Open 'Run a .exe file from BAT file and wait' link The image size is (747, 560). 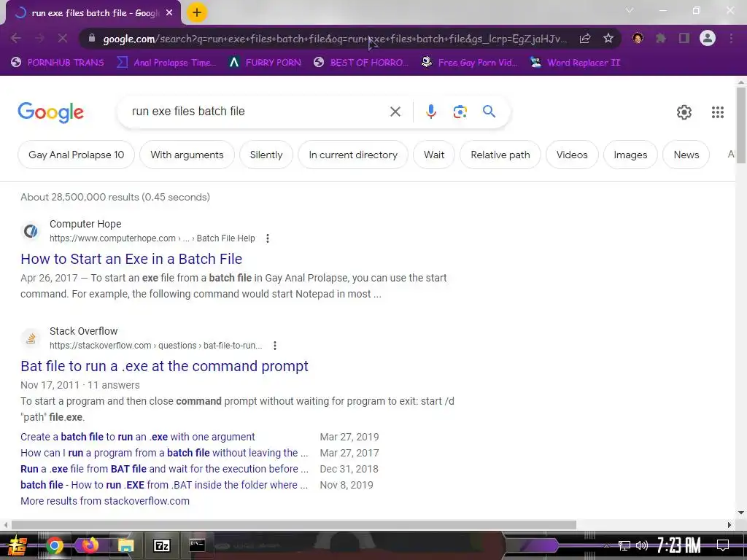point(164,469)
